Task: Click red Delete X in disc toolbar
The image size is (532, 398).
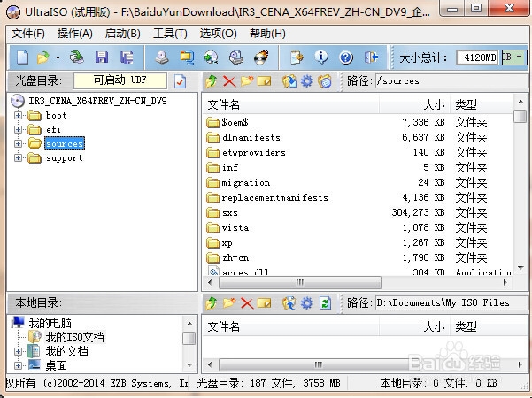Action: 229,81
